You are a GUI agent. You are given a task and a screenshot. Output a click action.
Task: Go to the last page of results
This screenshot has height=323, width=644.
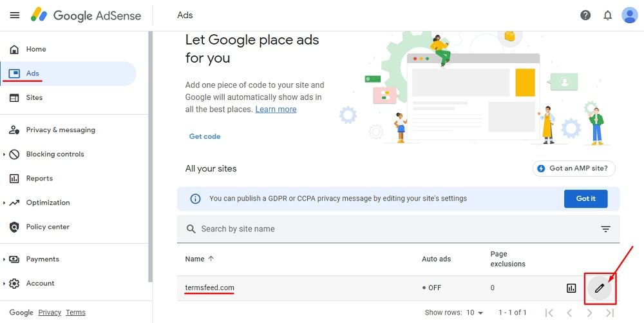(609, 313)
